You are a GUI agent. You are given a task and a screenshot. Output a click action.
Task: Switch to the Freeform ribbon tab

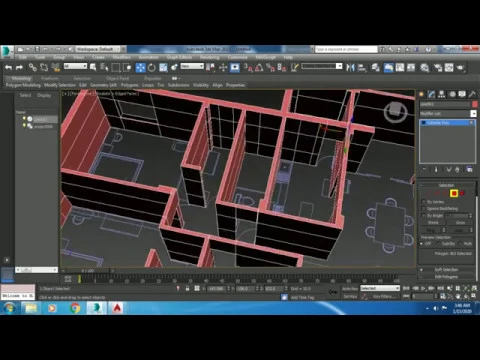click(50, 78)
